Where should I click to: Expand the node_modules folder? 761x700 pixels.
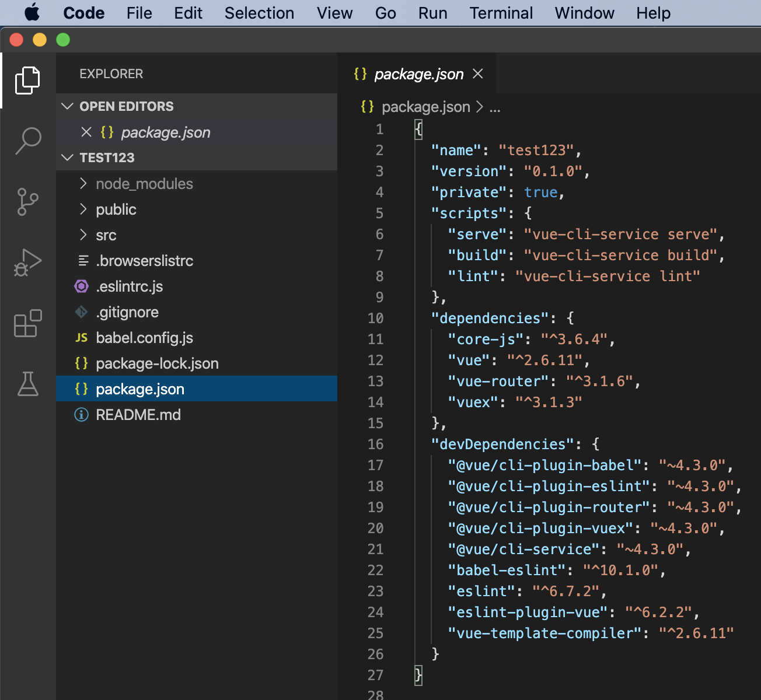tap(83, 184)
